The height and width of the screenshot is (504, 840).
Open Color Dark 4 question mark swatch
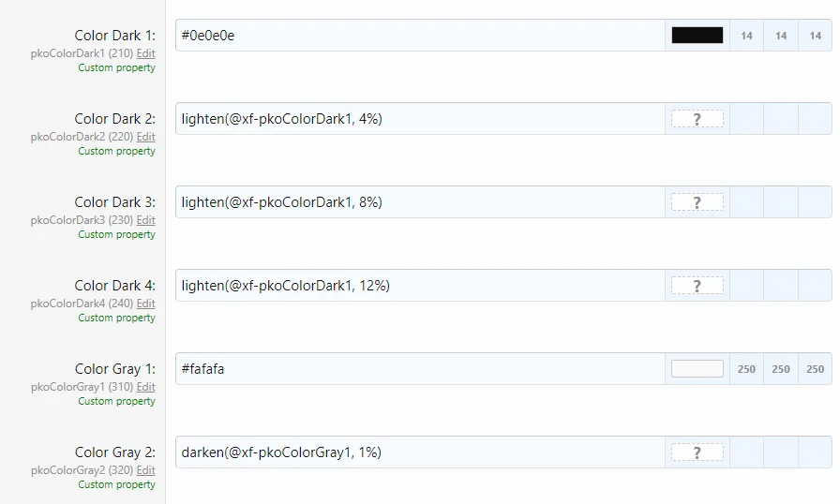tap(697, 286)
